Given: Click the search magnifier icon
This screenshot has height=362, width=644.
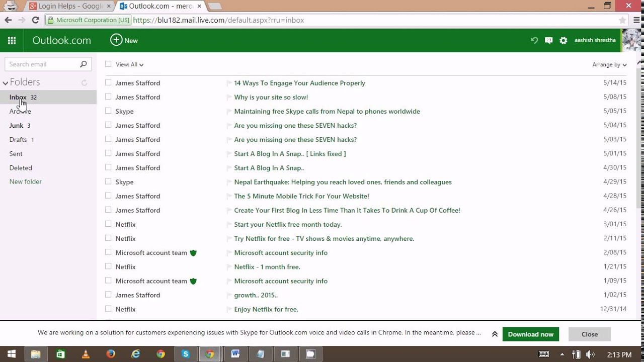Looking at the screenshot, I should pos(84,64).
